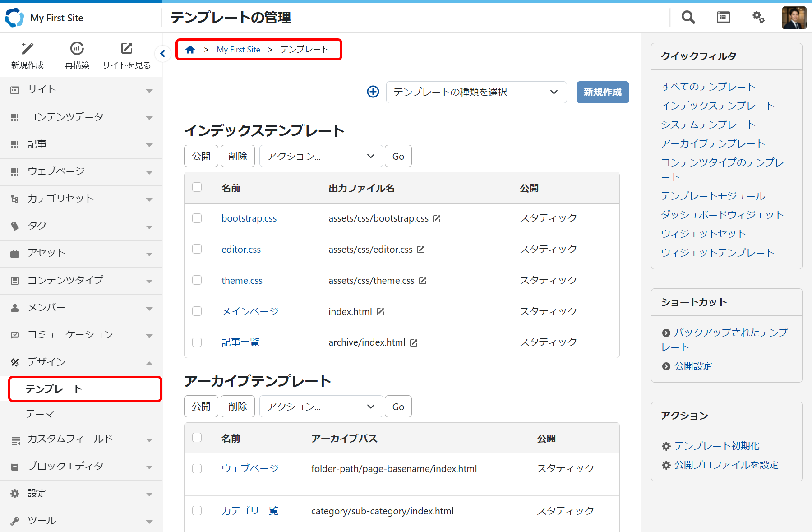Click the blue 新規作成 button

(602, 93)
